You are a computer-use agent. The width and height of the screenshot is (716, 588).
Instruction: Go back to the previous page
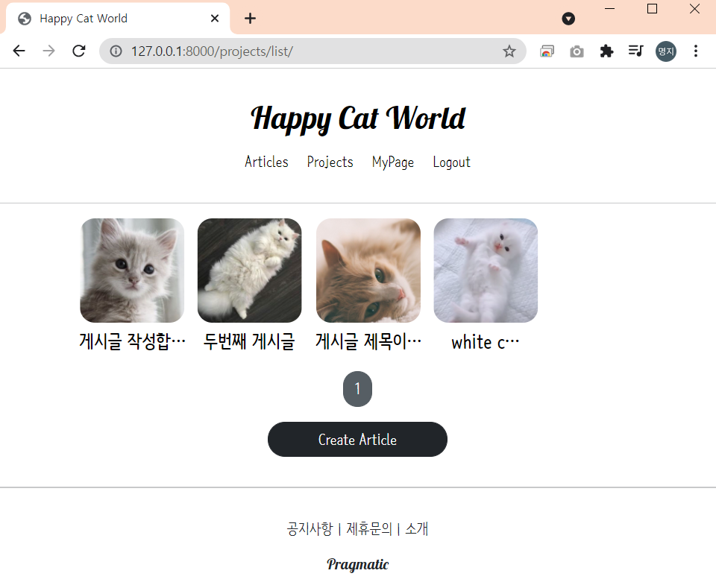point(19,51)
